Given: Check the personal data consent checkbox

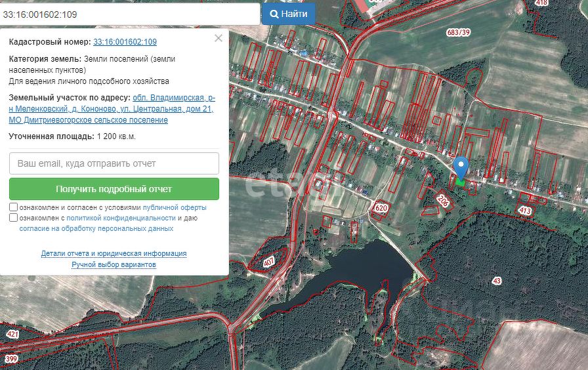Looking at the screenshot, I should (14, 217).
